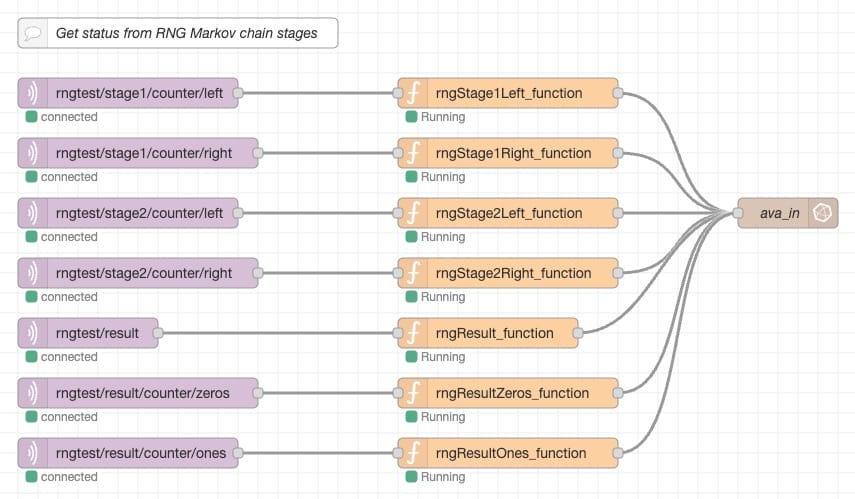Click the 'Running' status under rngStage2Right_function
This screenshot has width=855, height=499.
(443, 297)
